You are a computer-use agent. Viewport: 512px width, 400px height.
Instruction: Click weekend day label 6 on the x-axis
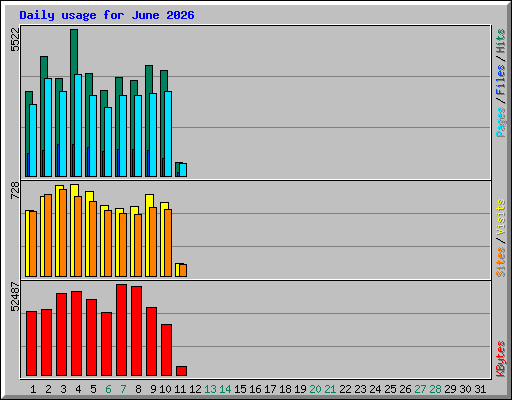click(108, 389)
